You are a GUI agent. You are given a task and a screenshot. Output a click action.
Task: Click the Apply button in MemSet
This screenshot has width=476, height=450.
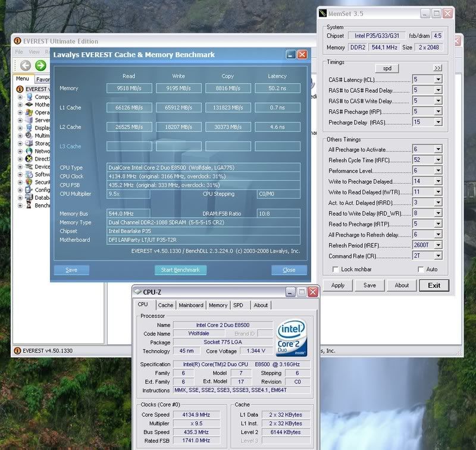pos(338,285)
